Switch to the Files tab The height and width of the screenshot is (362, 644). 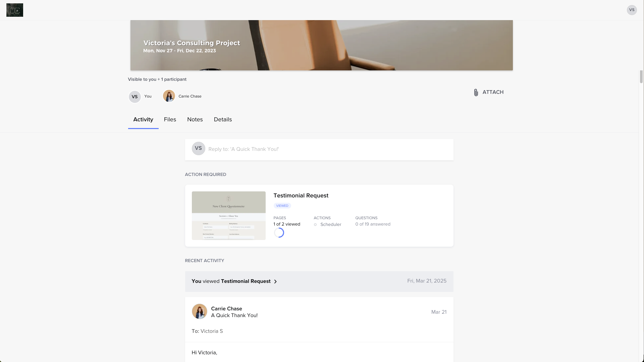pos(170,120)
